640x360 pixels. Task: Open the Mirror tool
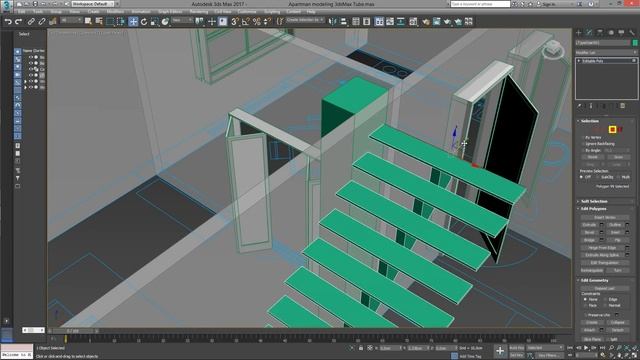333,22
